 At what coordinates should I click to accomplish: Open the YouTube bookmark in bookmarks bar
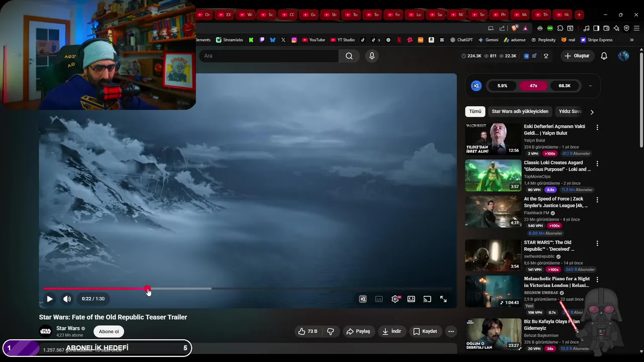313,40
